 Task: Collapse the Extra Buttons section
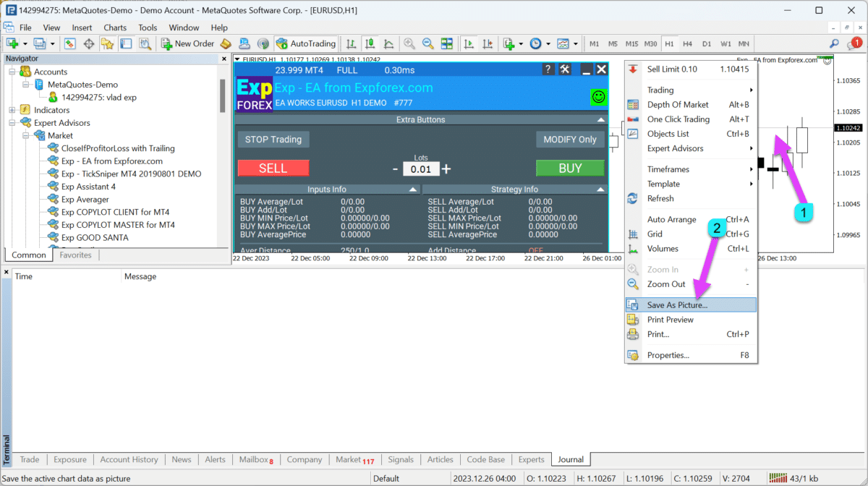600,119
